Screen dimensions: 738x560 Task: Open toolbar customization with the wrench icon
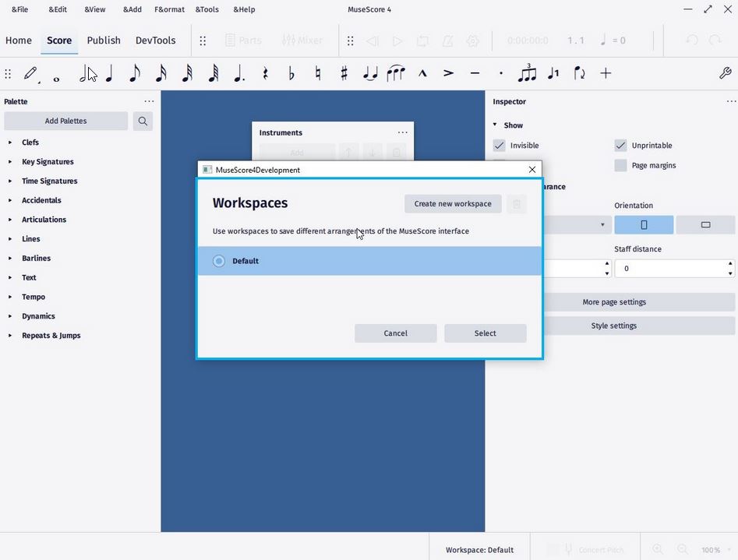pyautogui.click(x=725, y=72)
